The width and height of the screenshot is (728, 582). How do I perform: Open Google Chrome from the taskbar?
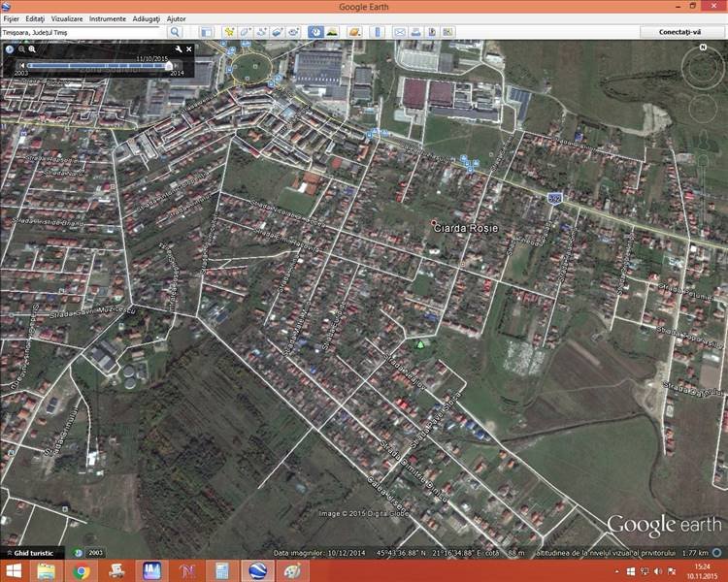click(x=82, y=570)
